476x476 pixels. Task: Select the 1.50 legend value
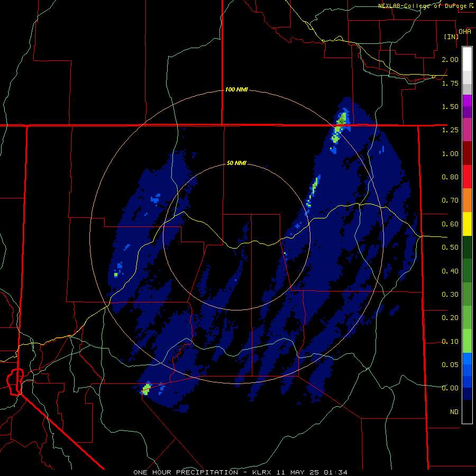pyautogui.click(x=450, y=106)
